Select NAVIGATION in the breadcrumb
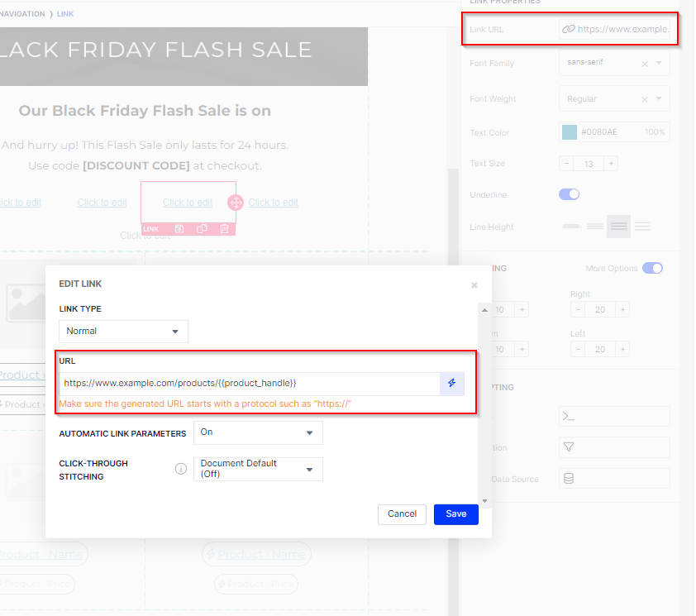Image resolution: width=696 pixels, height=616 pixels. pos(21,13)
